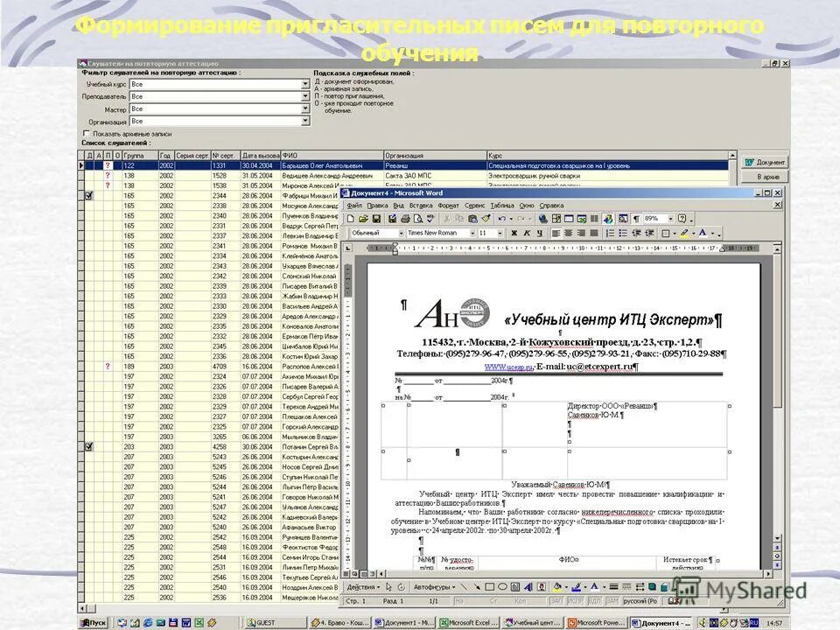The height and width of the screenshot is (630, 840).
Task: Click the 'ФИО' column header
Action: point(332,156)
